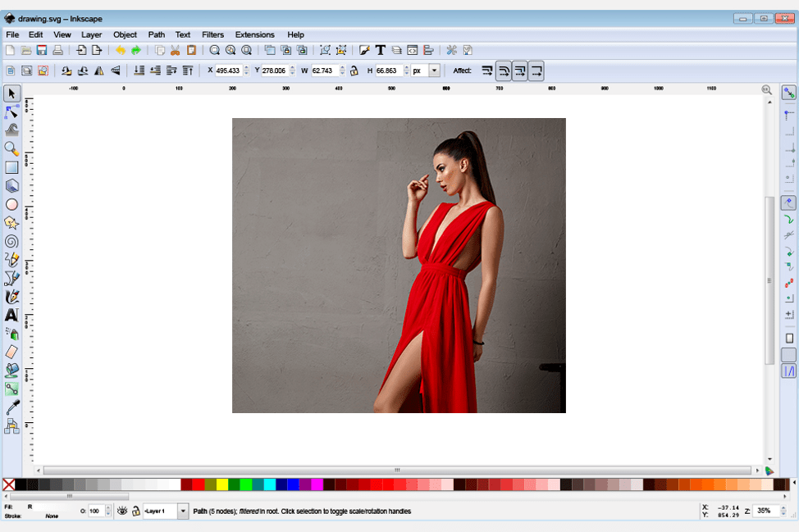
Task: Pick the Eraser tool
Action: [11, 352]
